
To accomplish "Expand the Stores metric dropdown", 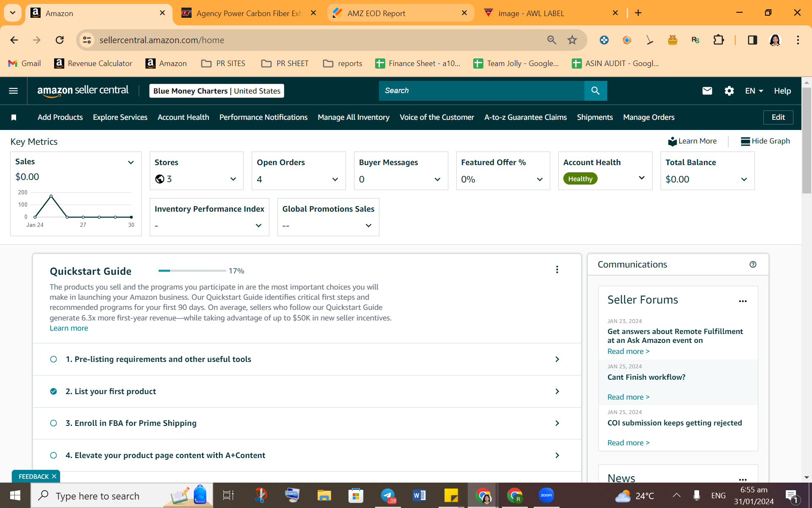I will [x=233, y=179].
